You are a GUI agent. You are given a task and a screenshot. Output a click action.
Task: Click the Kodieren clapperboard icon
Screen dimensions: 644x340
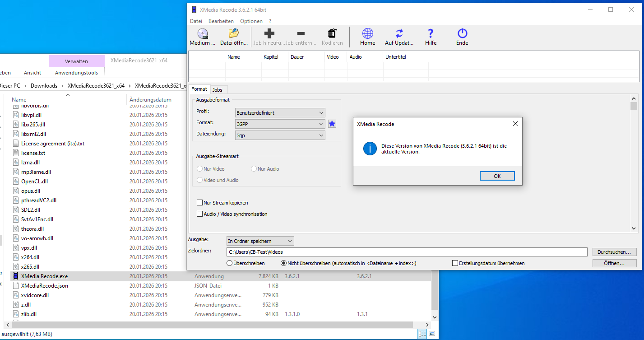pyautogui.click(x=332, y=33)
